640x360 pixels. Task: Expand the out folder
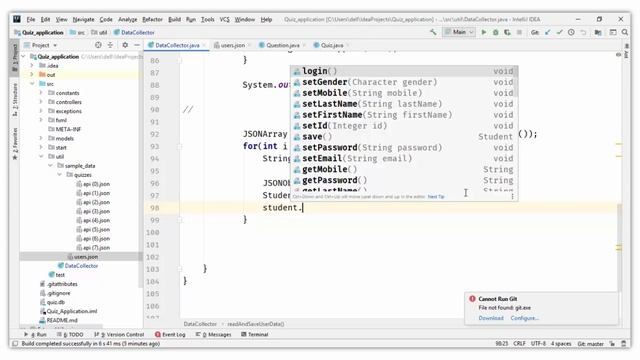coord(32,75)
